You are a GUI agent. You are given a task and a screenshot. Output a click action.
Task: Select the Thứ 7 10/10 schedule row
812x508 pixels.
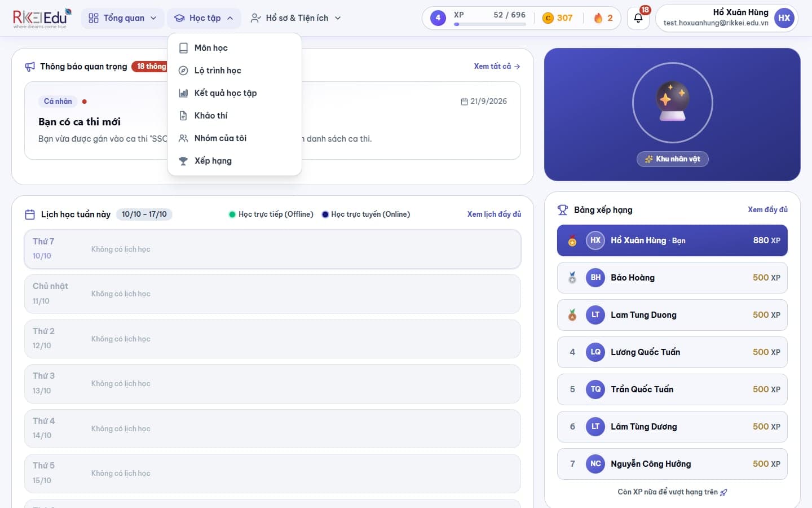coord(272,249)
